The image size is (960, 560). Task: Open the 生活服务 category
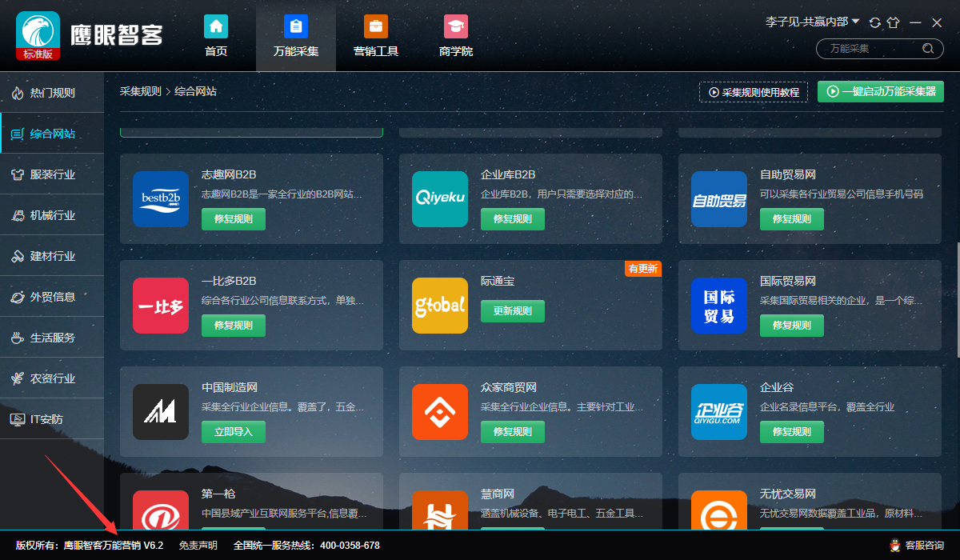pyautogui.click(x=52, y=338)
